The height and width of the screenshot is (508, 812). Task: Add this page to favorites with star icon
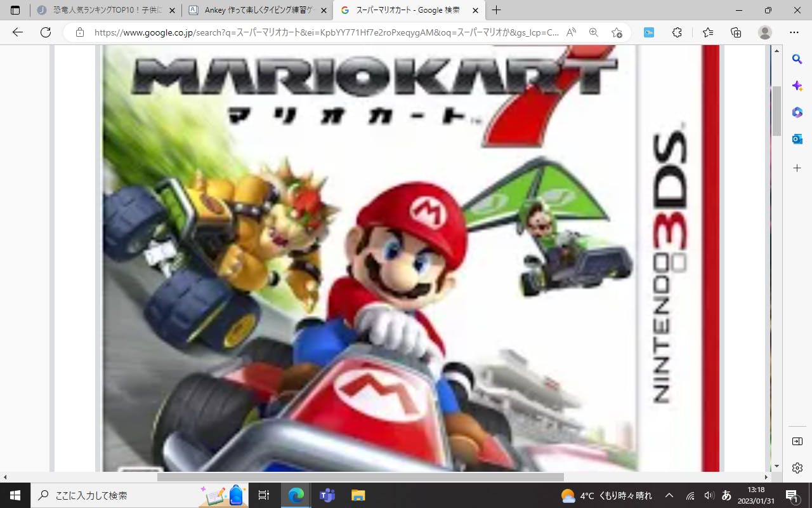click(617, 32)
